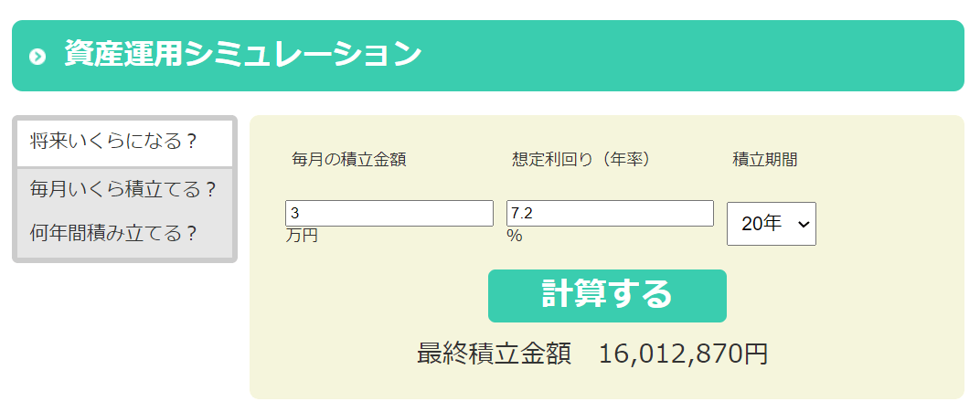Click empty area of the green header banner
This screenshot has height=412, width=980.
[x=687, y=56]
